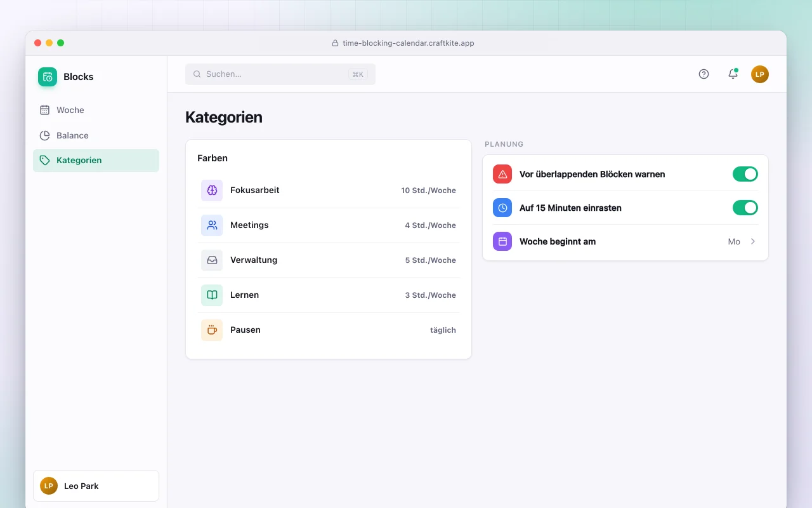
Task: Click the Lernen book icon
Action: 212,295
